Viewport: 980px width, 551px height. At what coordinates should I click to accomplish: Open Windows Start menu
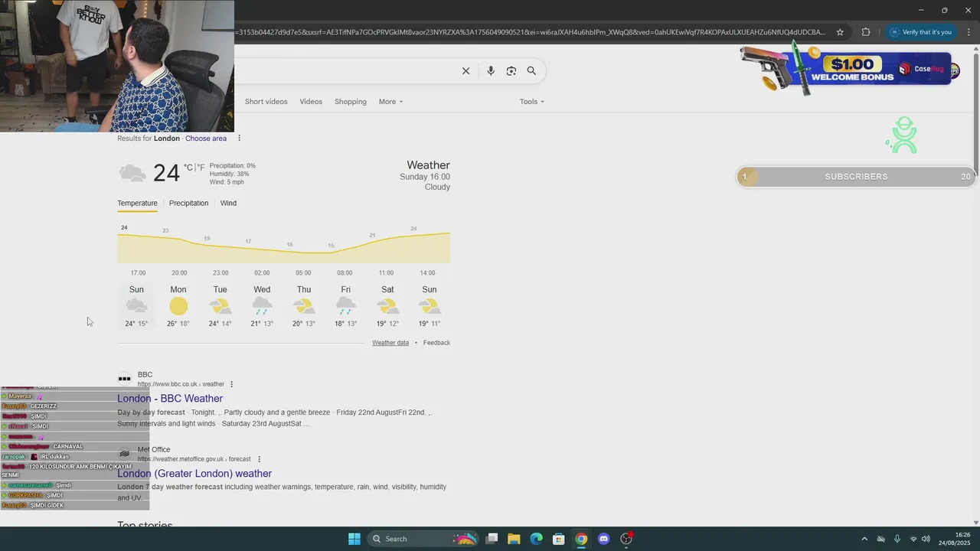click(x=354, y=539)
